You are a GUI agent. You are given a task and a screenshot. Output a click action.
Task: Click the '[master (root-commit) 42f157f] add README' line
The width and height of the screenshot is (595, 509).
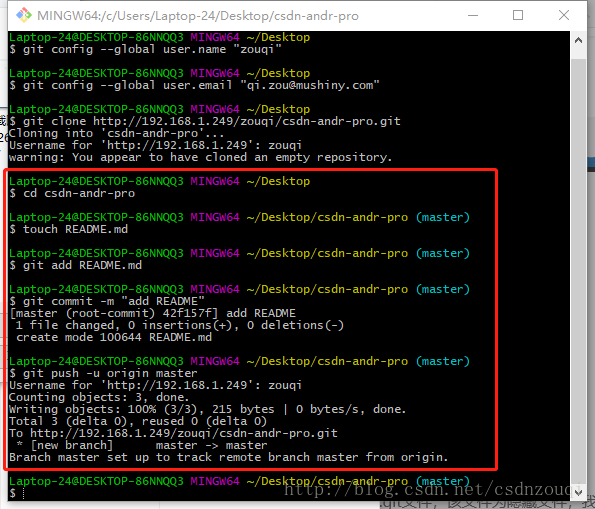152,313
